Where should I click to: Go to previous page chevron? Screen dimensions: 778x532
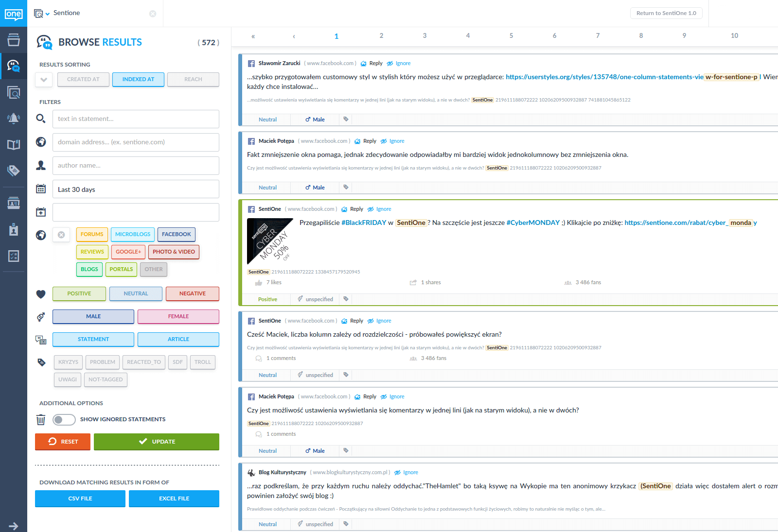pyautogui.click(x=294, y=36)
